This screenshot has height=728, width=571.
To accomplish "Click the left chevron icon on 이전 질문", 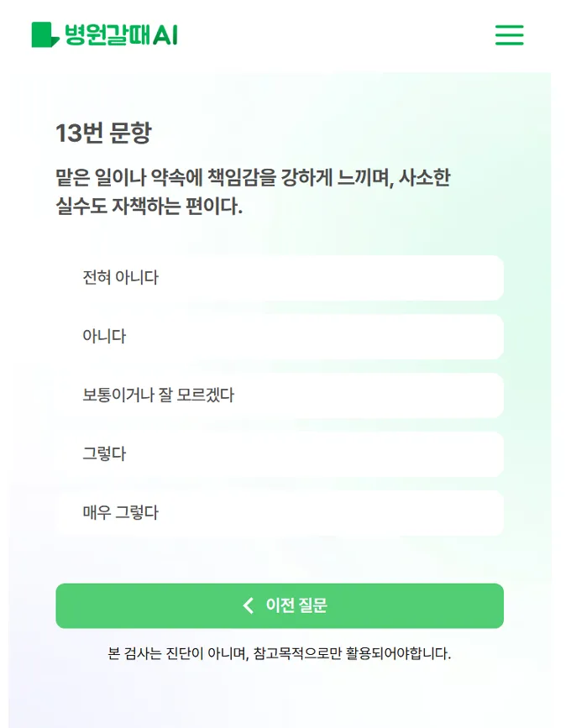I will coord(246,605).
